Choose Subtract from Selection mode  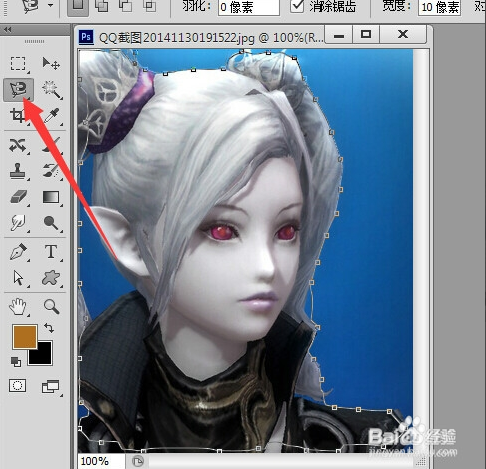pyautogui.click(x=125, y=6)
